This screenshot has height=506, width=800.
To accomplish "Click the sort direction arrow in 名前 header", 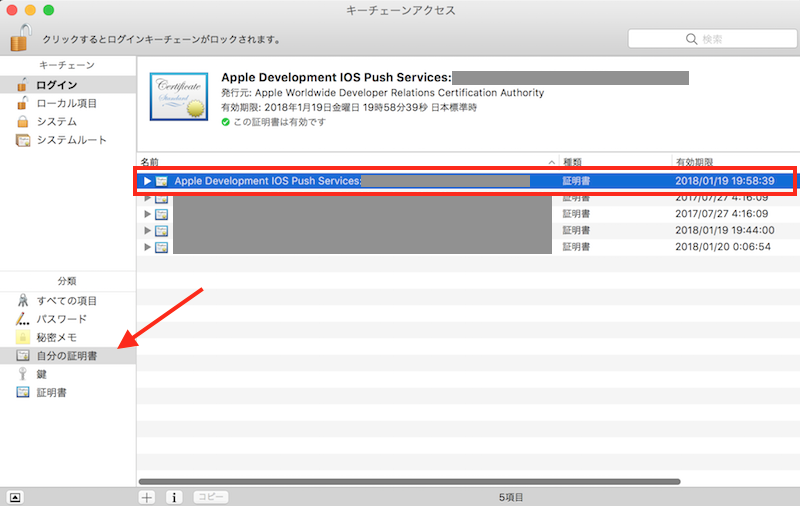I will coord(552,162).
